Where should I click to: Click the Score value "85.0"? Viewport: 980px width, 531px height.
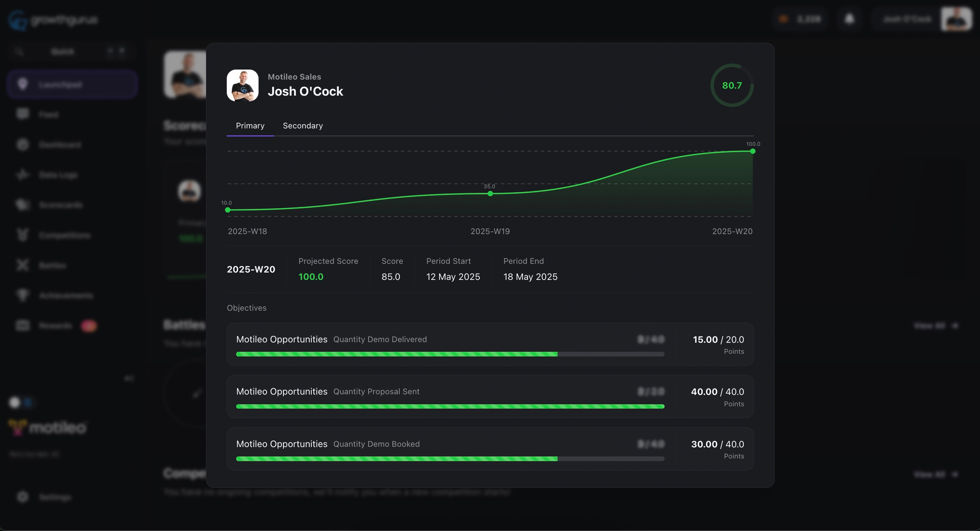(x=391, y=277)
